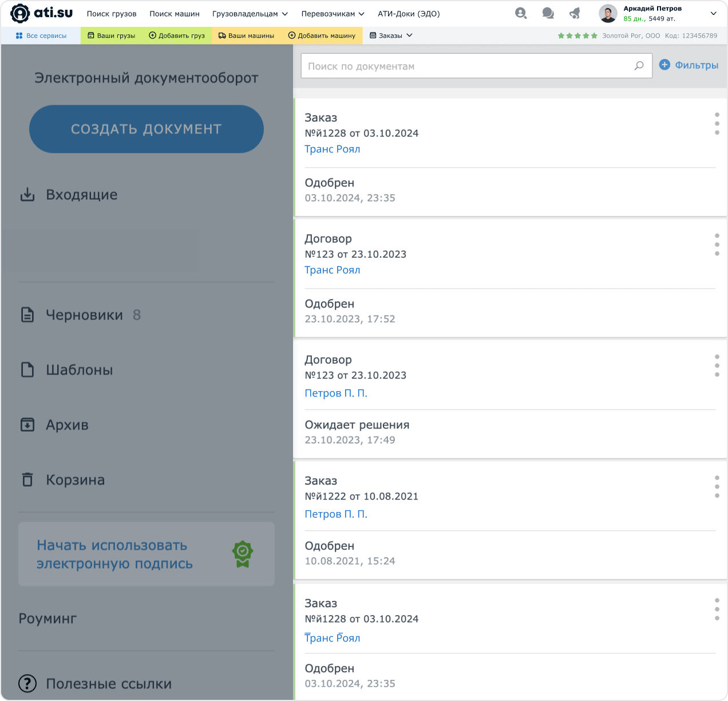This screenshot has height=701, width=728.
Task: Go to Архив in the sidebar
Action: (67, 425)
